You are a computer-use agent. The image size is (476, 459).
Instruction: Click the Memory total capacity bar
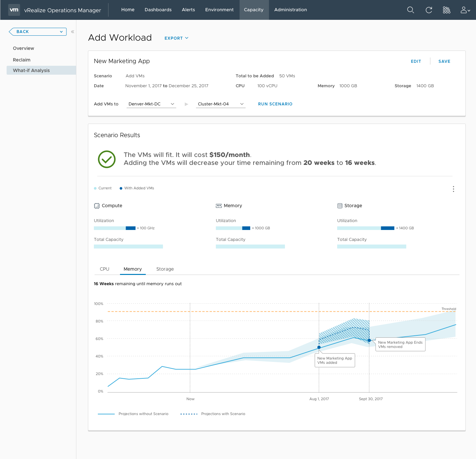(x=250, y=247)
